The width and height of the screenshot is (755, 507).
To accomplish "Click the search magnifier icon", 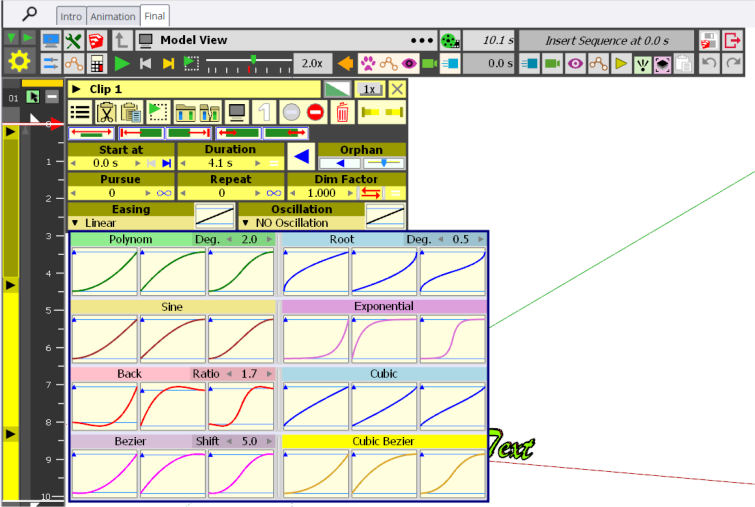I will pyautogui.click(x=30, y=14).
